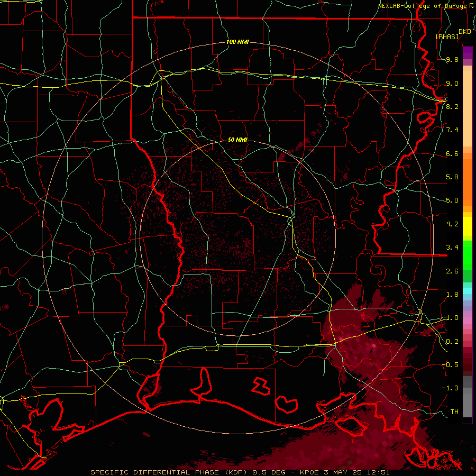Click the 1.8 scale value
This screenshot has height=476, width=476.
(x=452, y=295)
